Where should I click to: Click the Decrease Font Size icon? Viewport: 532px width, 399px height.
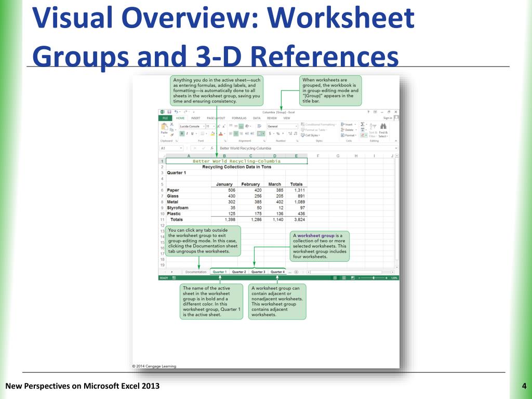pyautogui.click(x=224, y=126)
